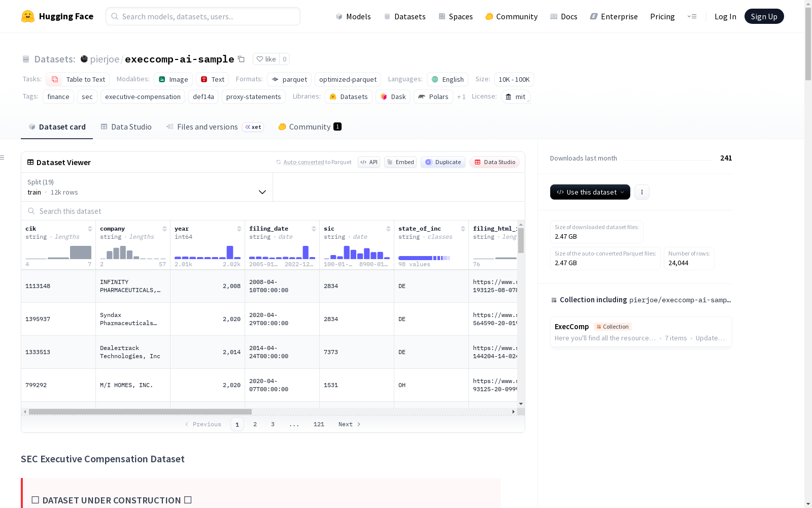
Task: Toggle the left sidebar outline icon
Action: click(x=3, y=157)
